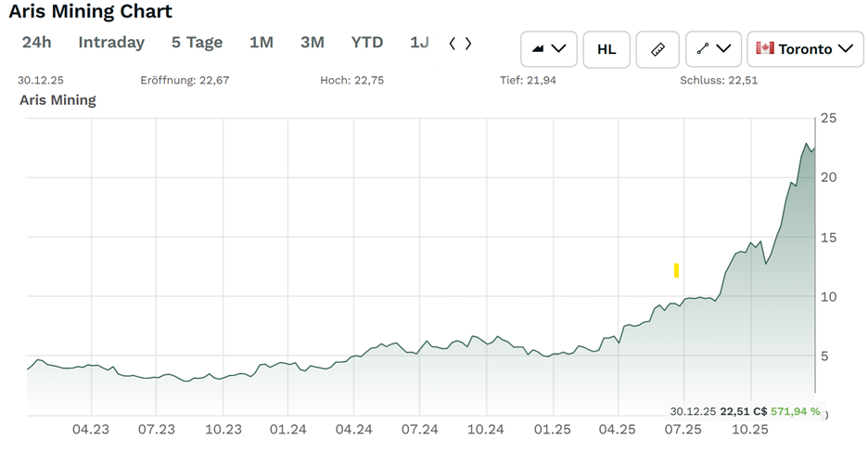
Task: Click the yellow marker on the chart
Action: pyautogui.click(x=676, y=270)
